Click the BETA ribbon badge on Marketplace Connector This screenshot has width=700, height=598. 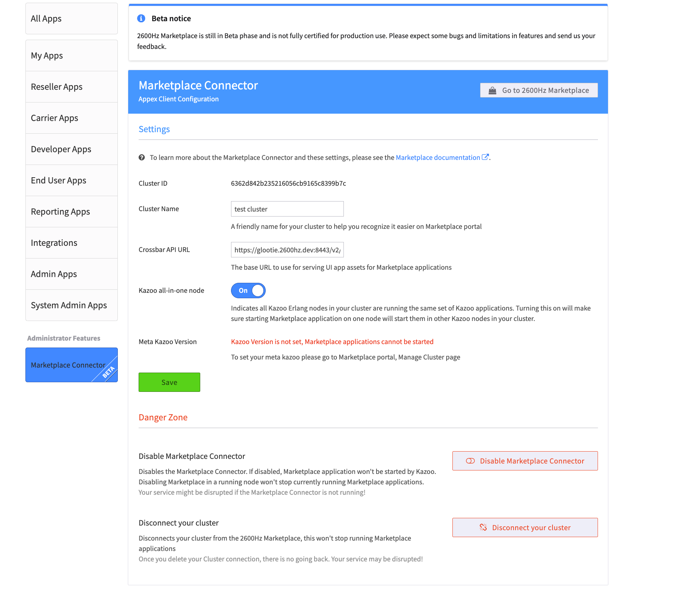[x=108, y=372]
